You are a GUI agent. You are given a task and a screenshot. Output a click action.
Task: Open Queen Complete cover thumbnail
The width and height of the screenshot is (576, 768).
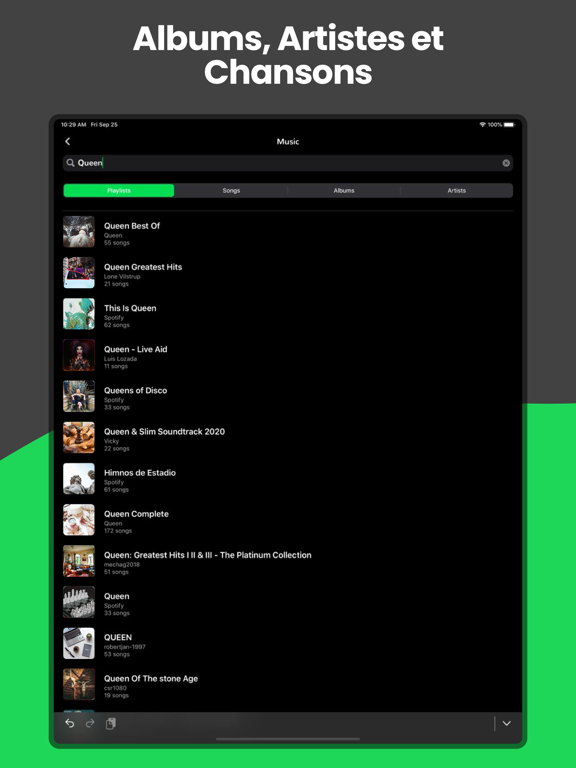(79, 520)
